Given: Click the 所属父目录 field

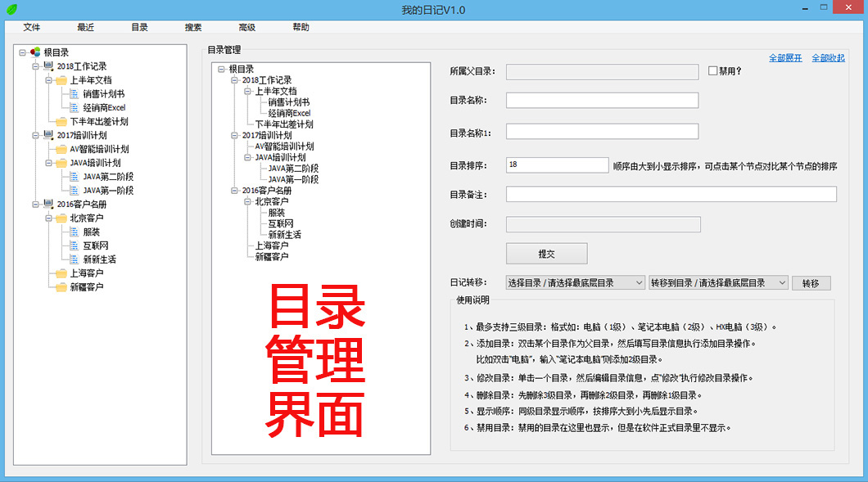Looking at the screenshot, I should [603, 72].
